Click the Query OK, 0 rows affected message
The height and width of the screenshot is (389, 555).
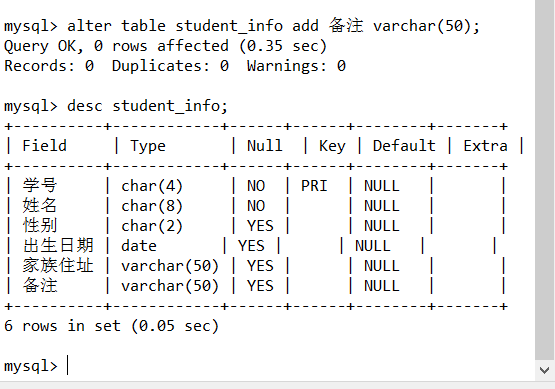tap(165, 46)
